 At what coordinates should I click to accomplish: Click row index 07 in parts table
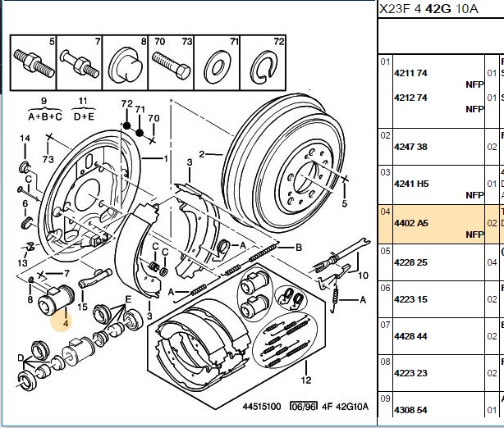click(385, 325)
